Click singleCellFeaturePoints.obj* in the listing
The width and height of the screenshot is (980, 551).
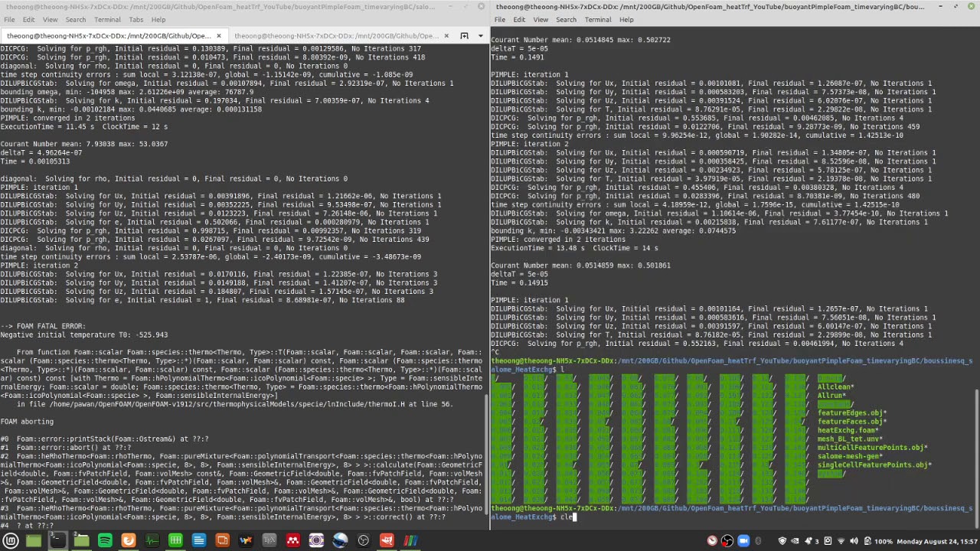(x=874, y=465)
